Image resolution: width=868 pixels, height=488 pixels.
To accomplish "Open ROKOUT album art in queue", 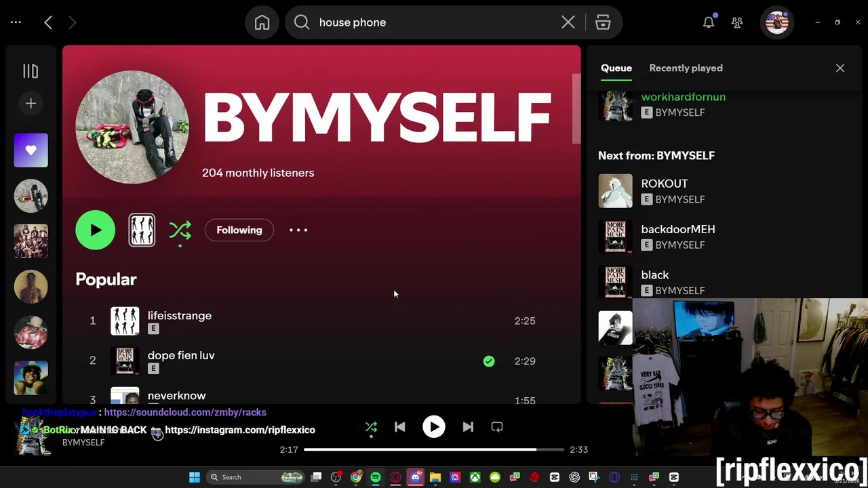I will [615, 191].
